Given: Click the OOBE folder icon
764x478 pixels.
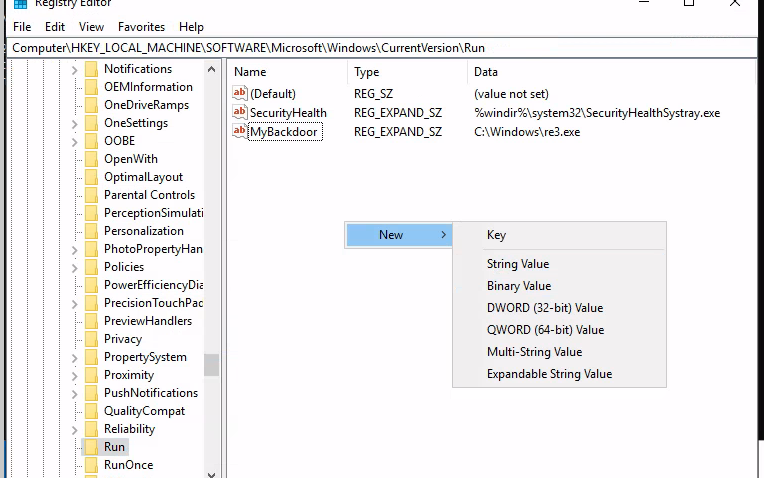Looking at the screenshot, I should pos(91,141).
